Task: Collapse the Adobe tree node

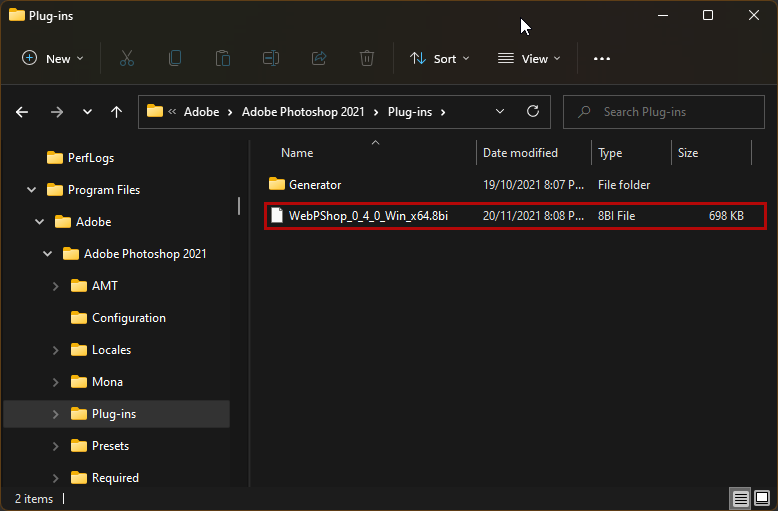Action: 40,222
